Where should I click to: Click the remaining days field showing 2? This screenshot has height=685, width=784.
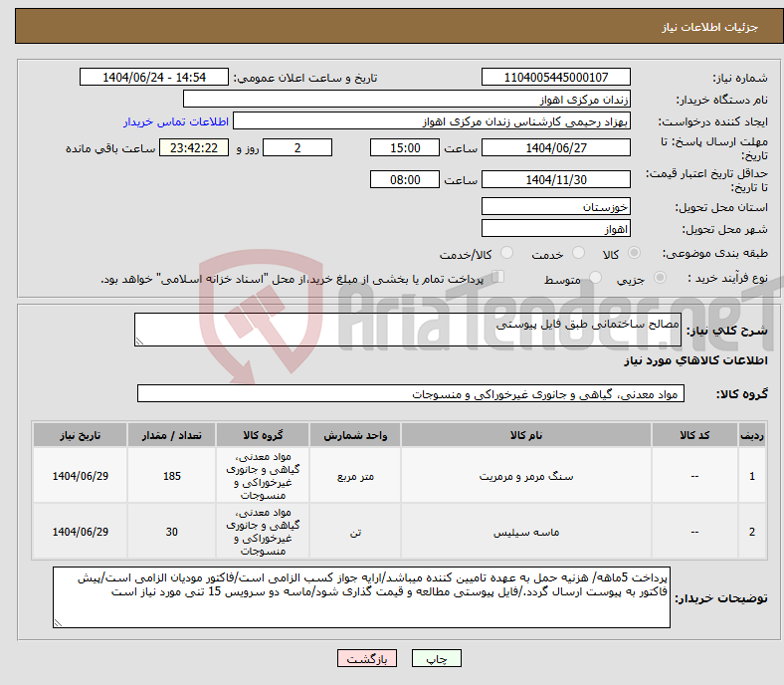click(x=297, y=147)
